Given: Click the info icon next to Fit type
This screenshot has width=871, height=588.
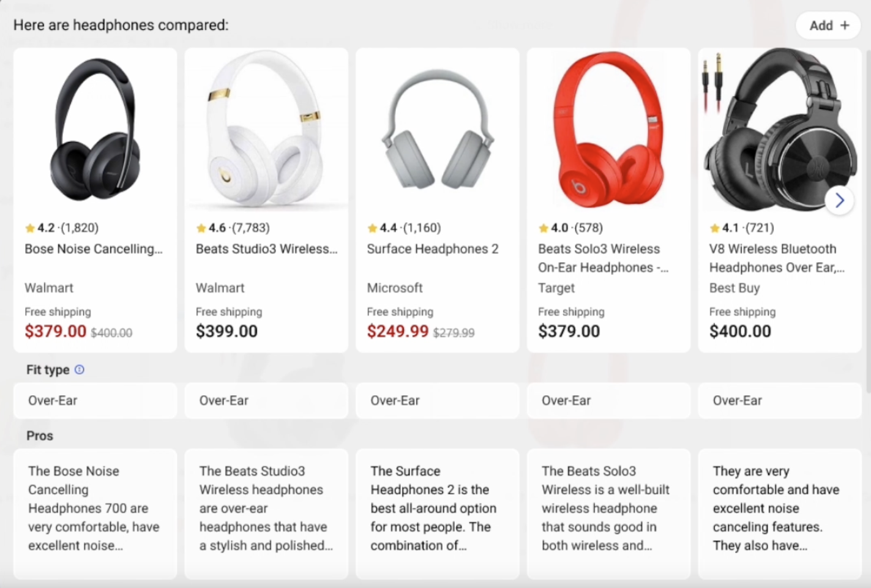Looking at the screenshot, I should coord(80,369).
